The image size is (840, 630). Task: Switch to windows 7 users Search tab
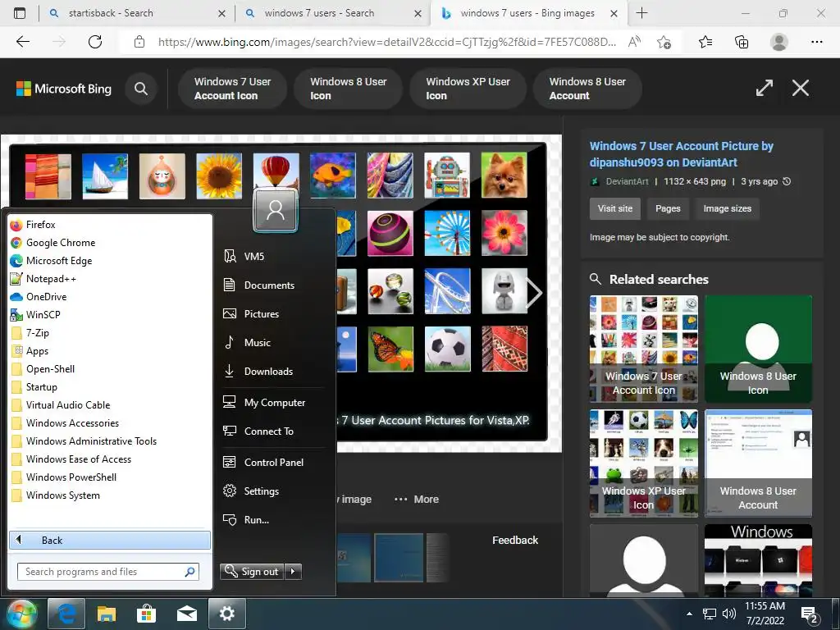coord(333,13)
